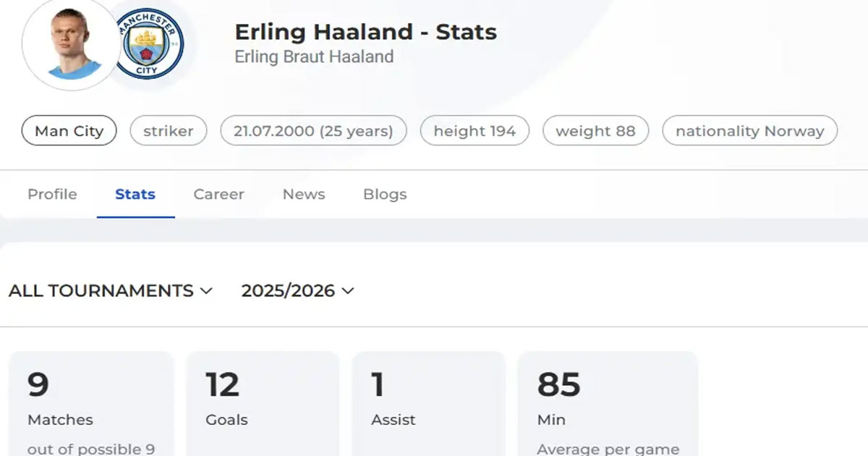The image size is (868, 456).
Task: Click the Erling Haaland - Stats heading
Action: point(365,32)
